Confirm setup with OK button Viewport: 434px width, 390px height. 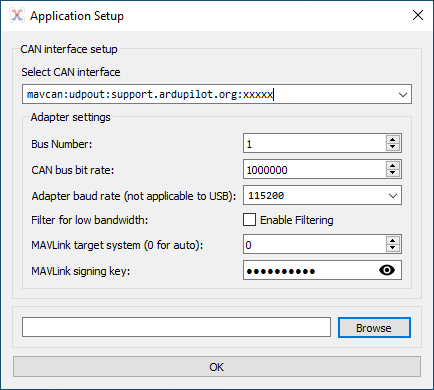[x=217, y=367]
